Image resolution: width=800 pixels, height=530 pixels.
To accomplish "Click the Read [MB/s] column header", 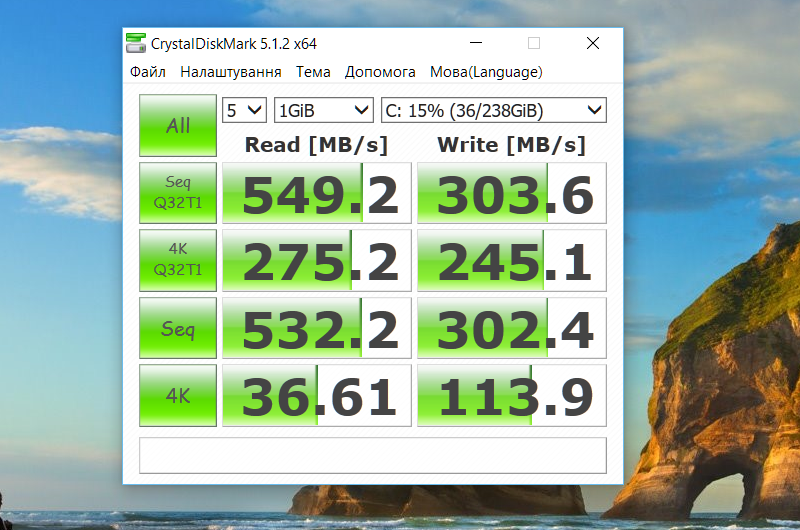I will click(316, 145).
